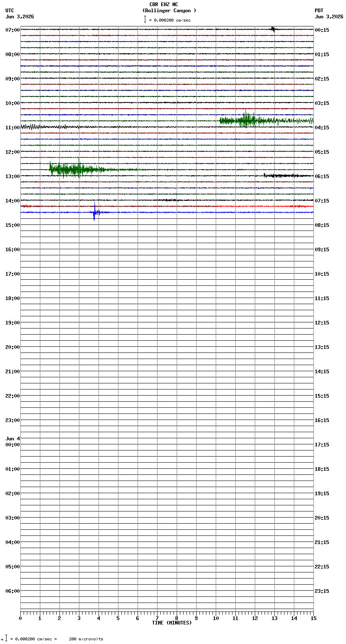Viewport: 346px width, 644px height.
Task: Click the '08:00' UTC time label
Action: (13, 54)
